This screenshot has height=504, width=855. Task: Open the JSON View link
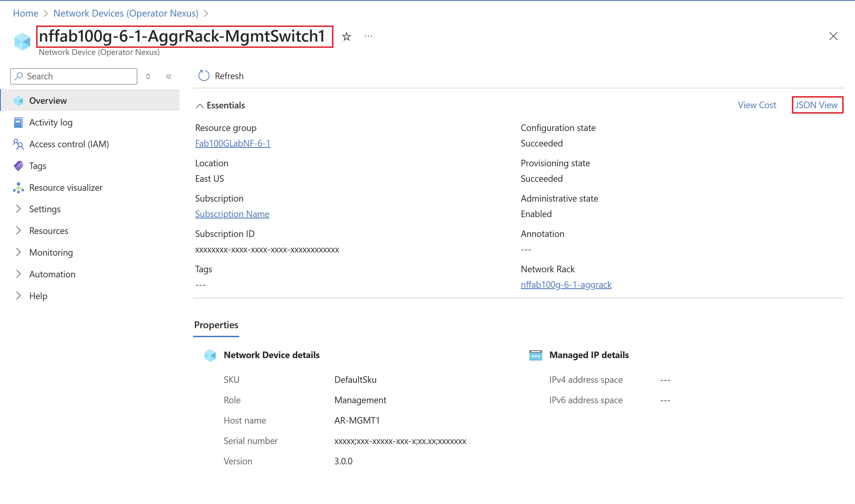click(x=816, y=105)
